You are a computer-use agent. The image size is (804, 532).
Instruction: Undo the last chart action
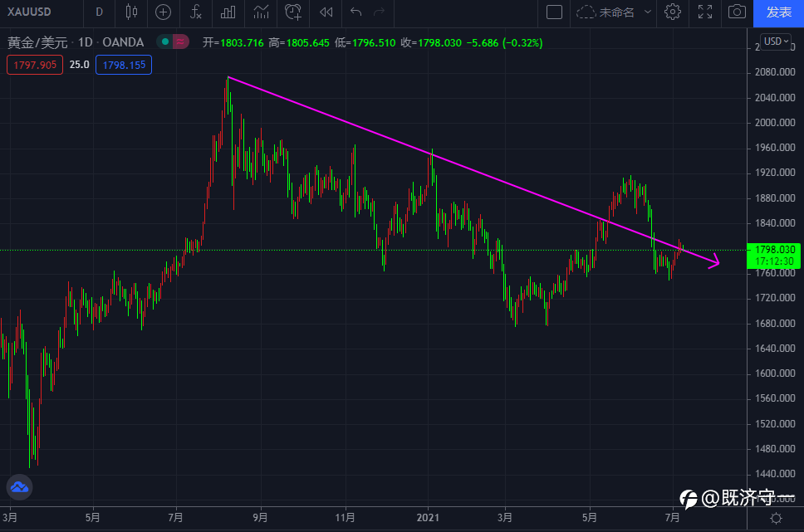(355, 12)
